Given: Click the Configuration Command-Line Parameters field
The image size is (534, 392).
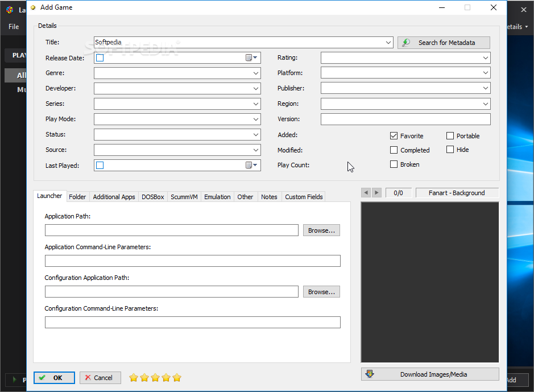Looking at the screenshot, I should [x=192, y=322].
